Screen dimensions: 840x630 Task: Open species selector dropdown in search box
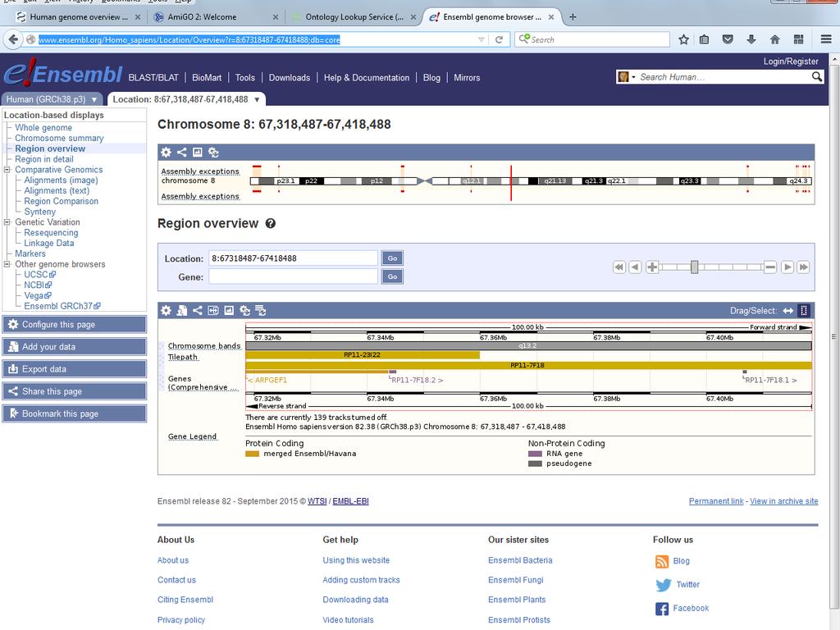[x=626, y=76]
